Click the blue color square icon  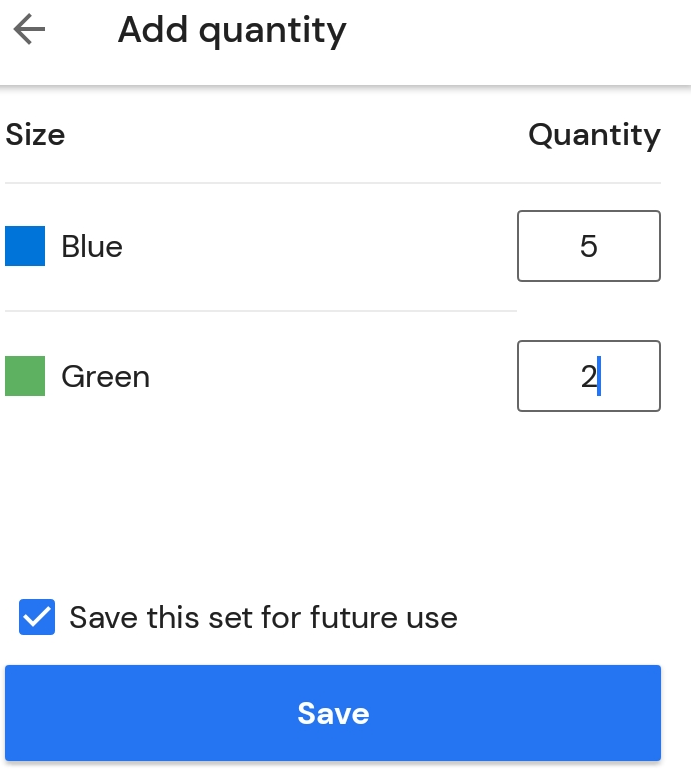(x=25, y=246)
